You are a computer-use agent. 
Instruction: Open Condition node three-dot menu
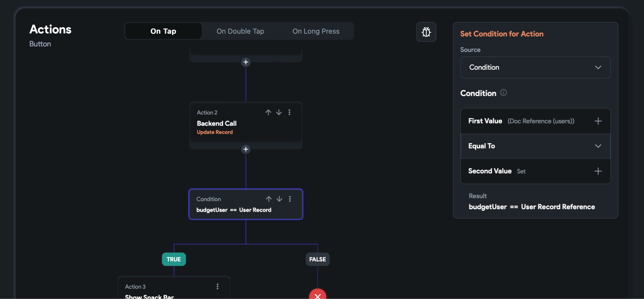pyautogui.click(x=290, y=199)
